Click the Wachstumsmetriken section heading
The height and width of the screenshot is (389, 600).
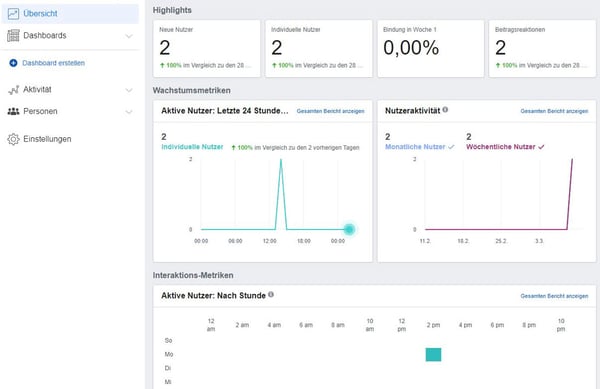pos(191,91)
